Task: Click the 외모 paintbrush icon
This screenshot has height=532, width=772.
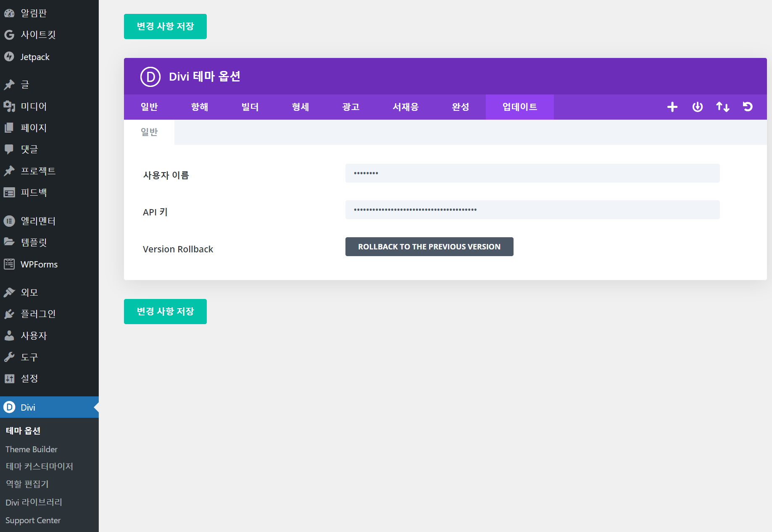Action: coord(9,292)
